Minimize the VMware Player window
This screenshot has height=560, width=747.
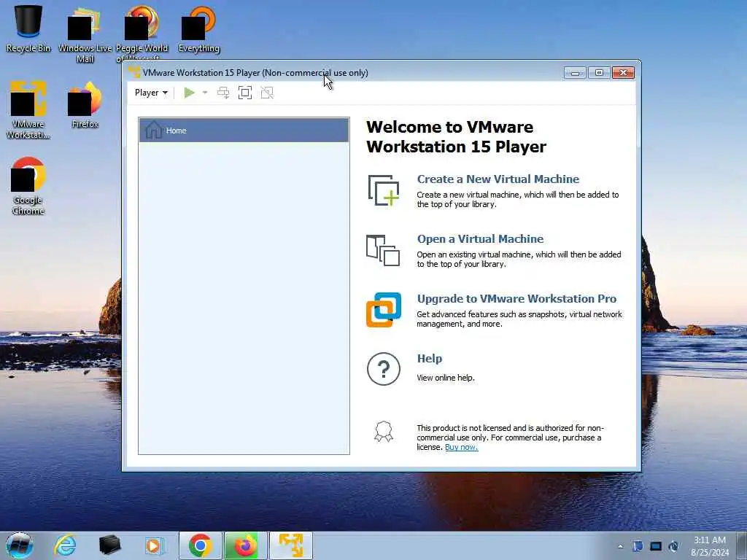pyautogui.click(x=575, y=72)
